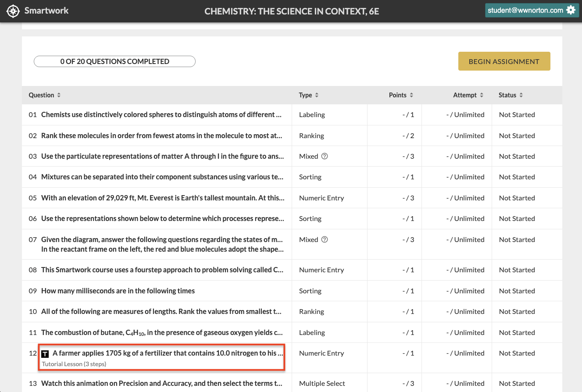Sort by Points using its arrow icon
The width and height of the screenshot is (582, 392).
click(411, 95)
